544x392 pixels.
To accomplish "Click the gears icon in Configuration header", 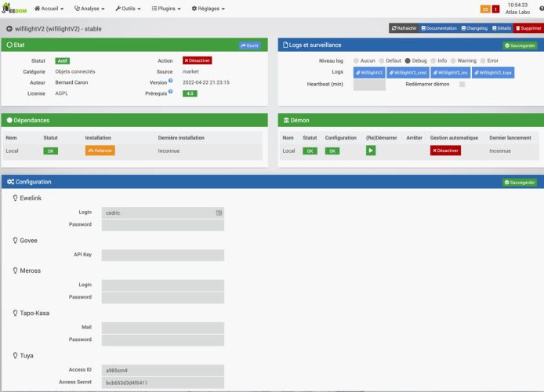I will [x=10, y=182].
